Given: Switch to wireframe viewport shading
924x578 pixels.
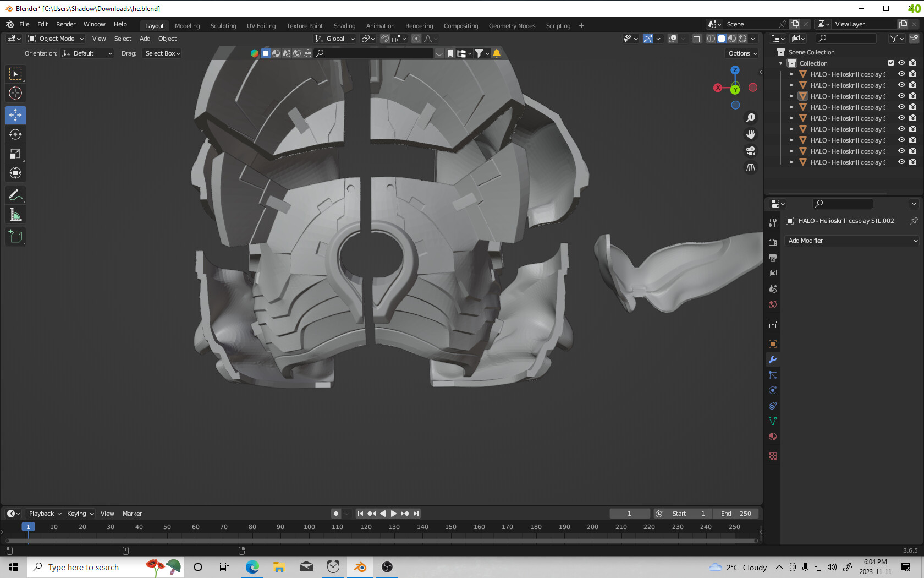Looking at the screenshot, I should [711, 39].
